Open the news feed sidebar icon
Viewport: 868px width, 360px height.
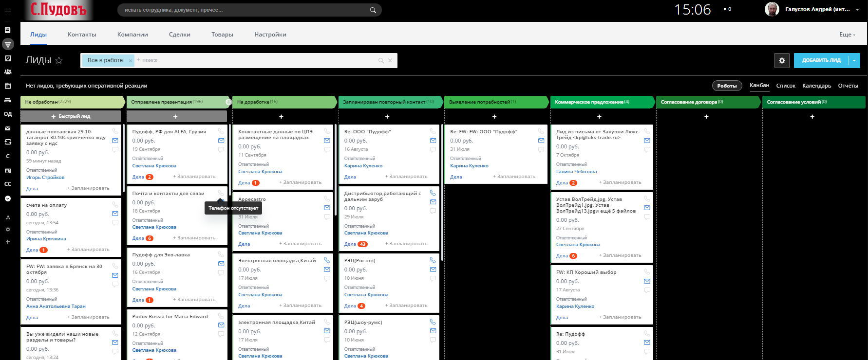[8, 30]
